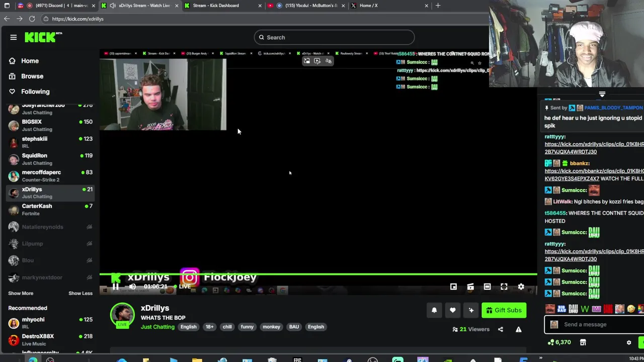Open bbankz clip link in chat

coord(594,174)
